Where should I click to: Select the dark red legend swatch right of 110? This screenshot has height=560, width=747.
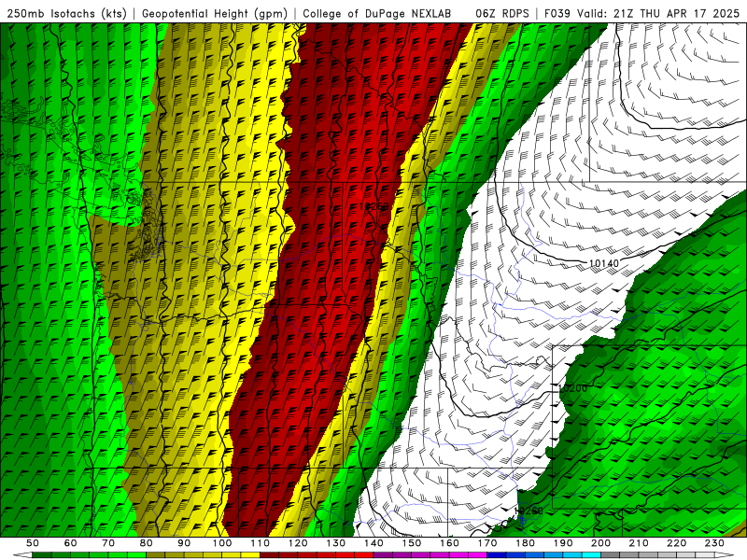[x=270, y=555]
